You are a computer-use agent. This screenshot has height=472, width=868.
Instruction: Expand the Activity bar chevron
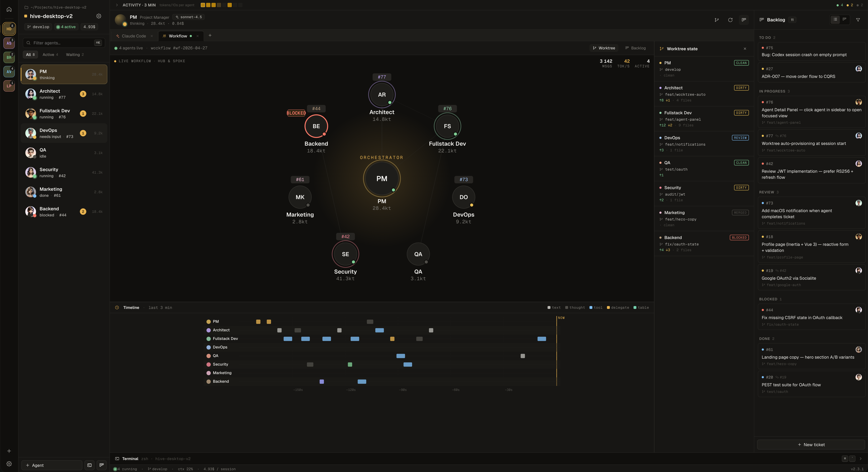click(117, 5)
